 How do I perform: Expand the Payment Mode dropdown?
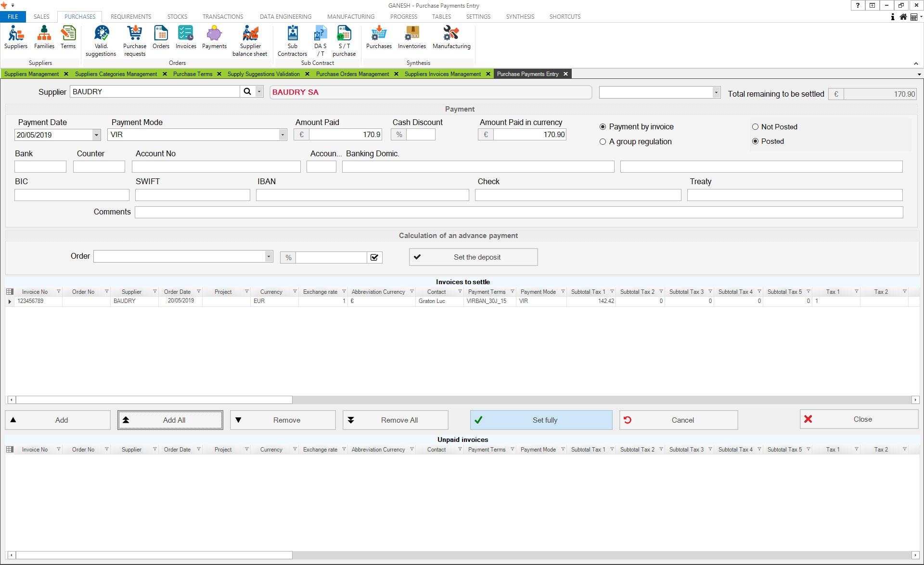click(282, 135)
